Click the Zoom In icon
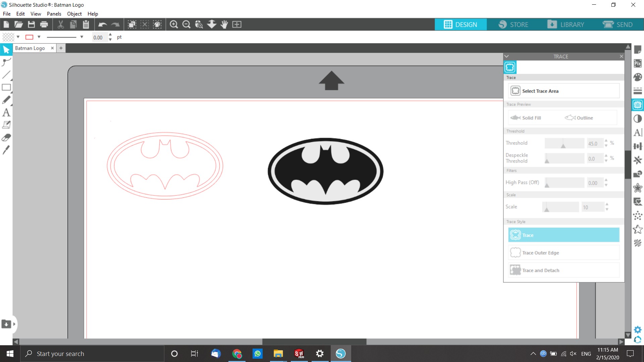Viewport: 644px width, 362px height. (x=174, y=24)
